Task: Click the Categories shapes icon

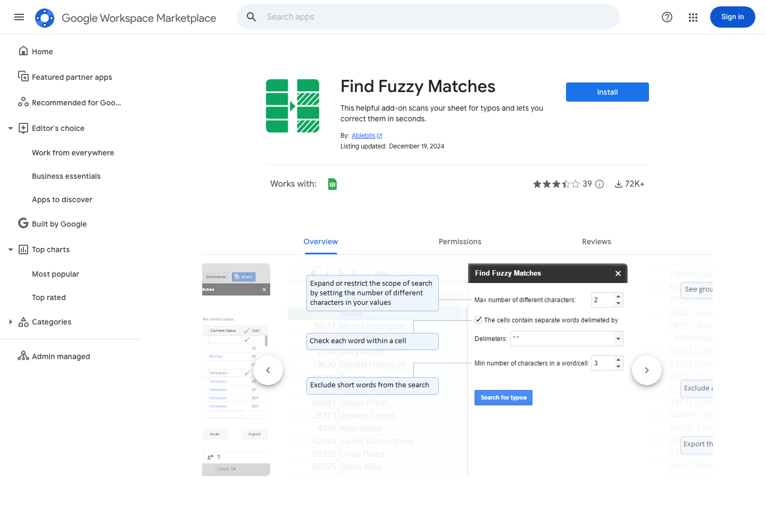Action: tap(23, 322)
